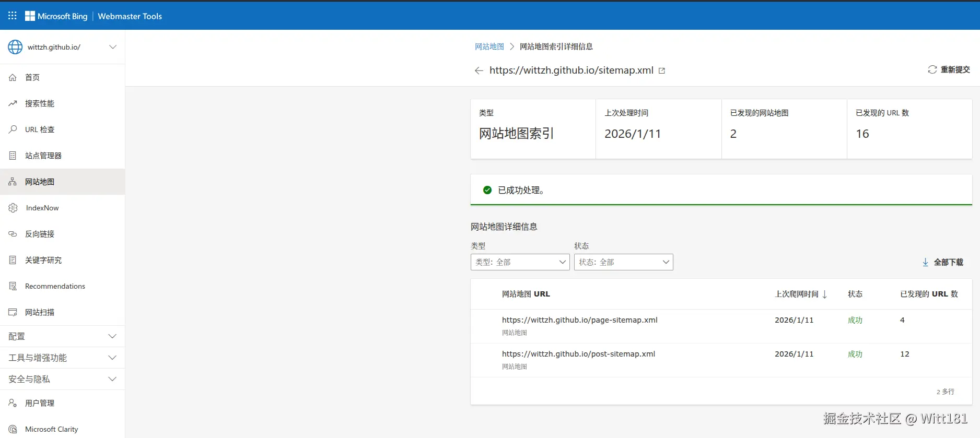Click the green success checkmark icon
Screen dimensions: 980x438
click(487, 190)
